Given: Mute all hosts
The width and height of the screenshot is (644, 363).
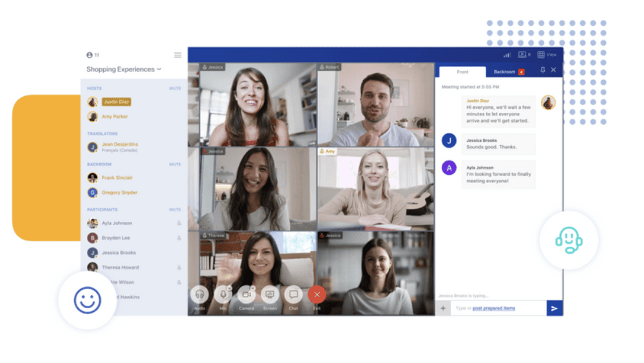Looking at the screenshot, I should coord(175,88).
